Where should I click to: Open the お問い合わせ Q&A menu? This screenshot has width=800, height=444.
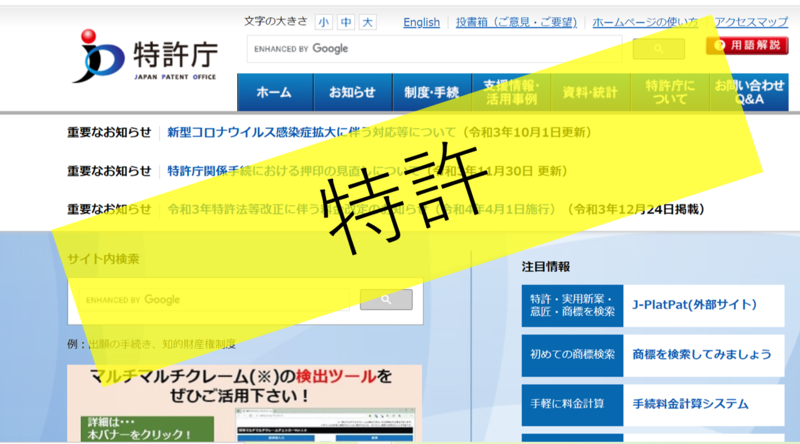coord(749,92)
